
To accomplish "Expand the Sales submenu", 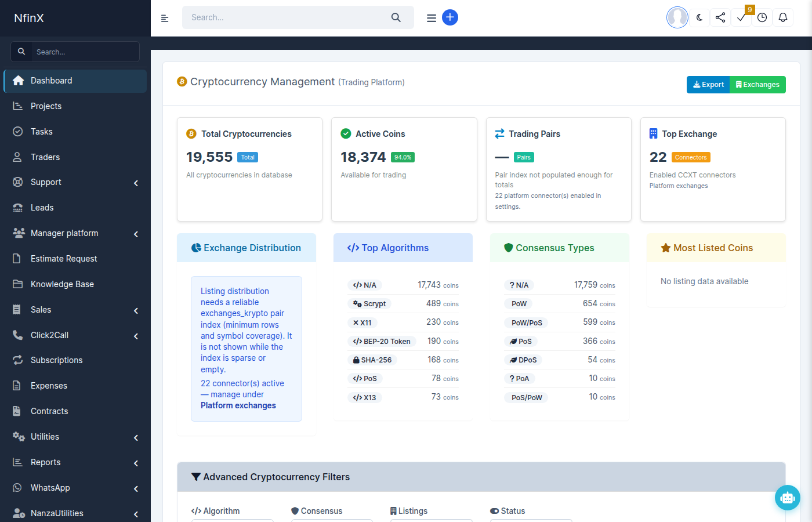I will 75,310.
